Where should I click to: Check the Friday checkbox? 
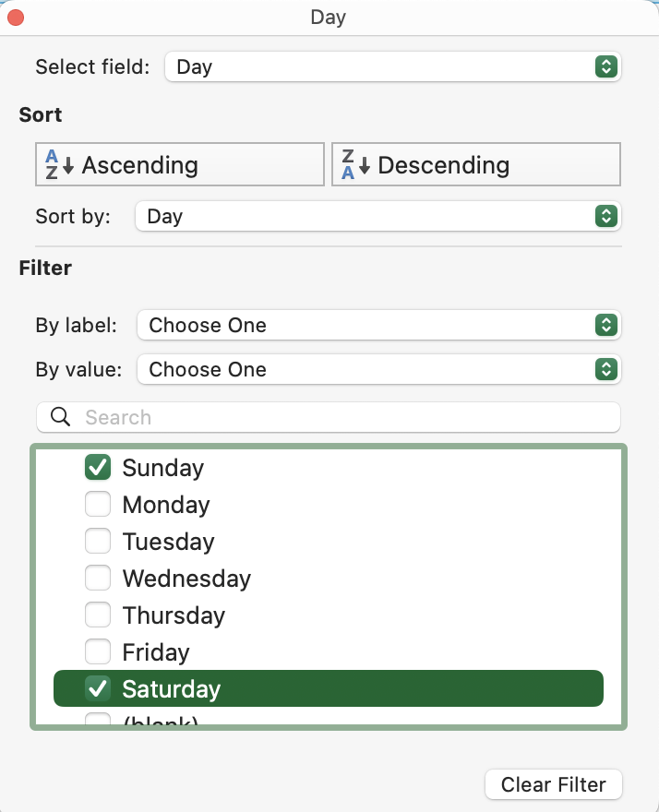click(97, 651)
